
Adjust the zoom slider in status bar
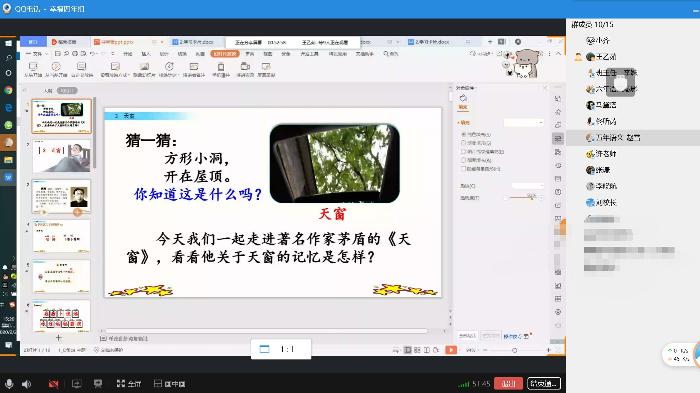click(x=515, y=351)
